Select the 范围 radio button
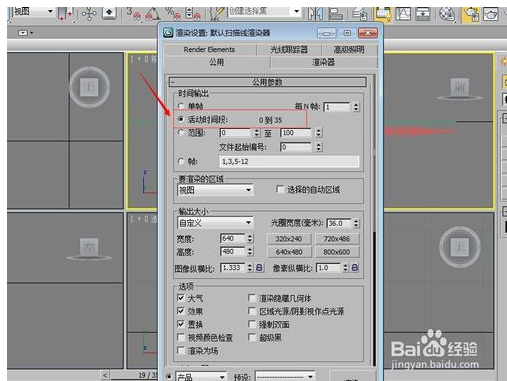This screenshot has height=381, width=507. click(x=181, y=133)
